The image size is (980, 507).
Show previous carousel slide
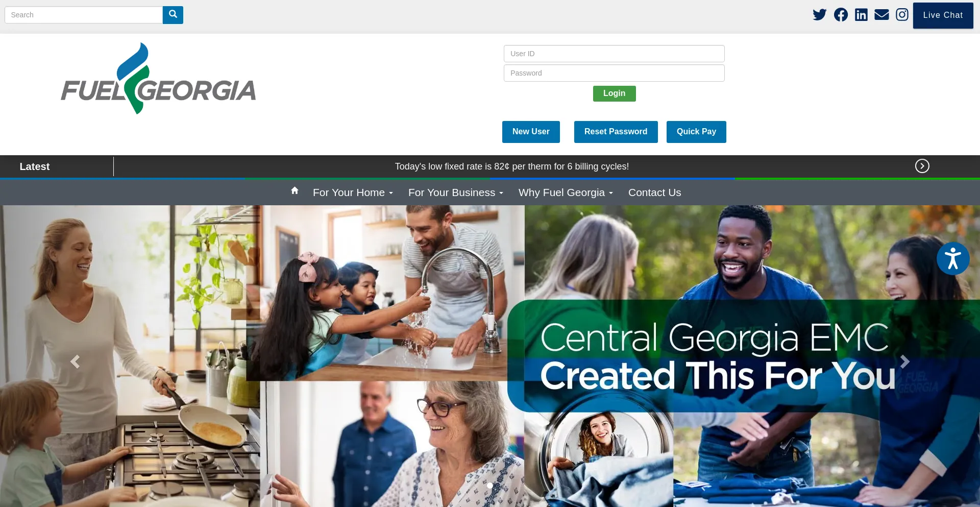click(75, 361)
